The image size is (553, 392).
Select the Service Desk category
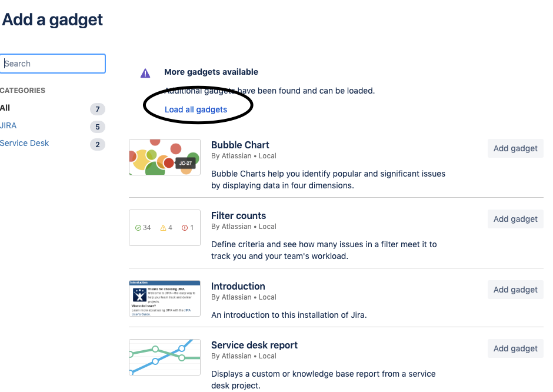tap(25, 143)
